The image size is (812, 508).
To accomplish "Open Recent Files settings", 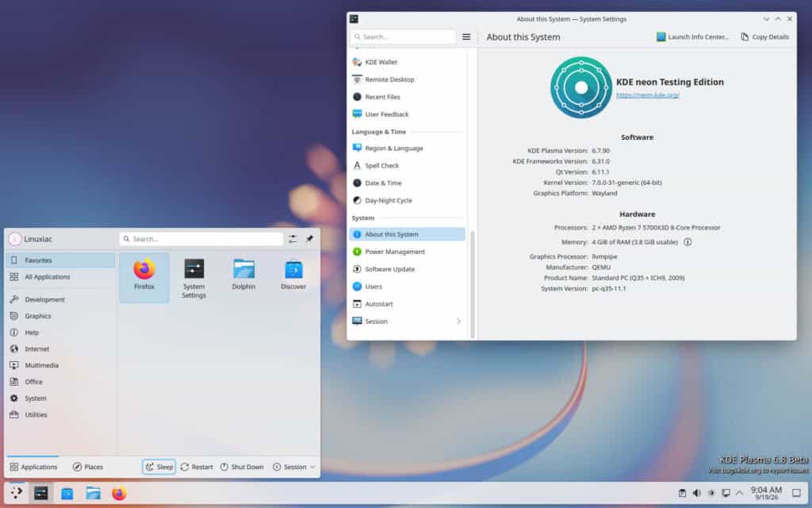I will tap(407, 97).
